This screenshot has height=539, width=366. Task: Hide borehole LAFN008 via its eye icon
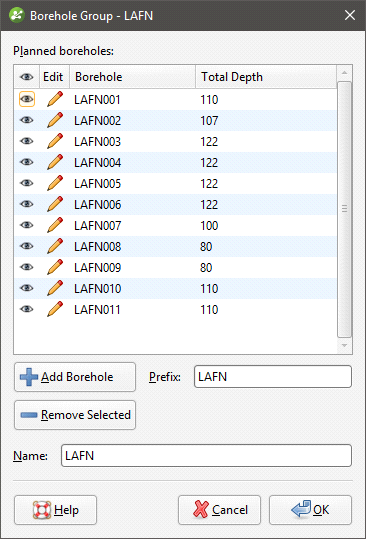point(27,246)
